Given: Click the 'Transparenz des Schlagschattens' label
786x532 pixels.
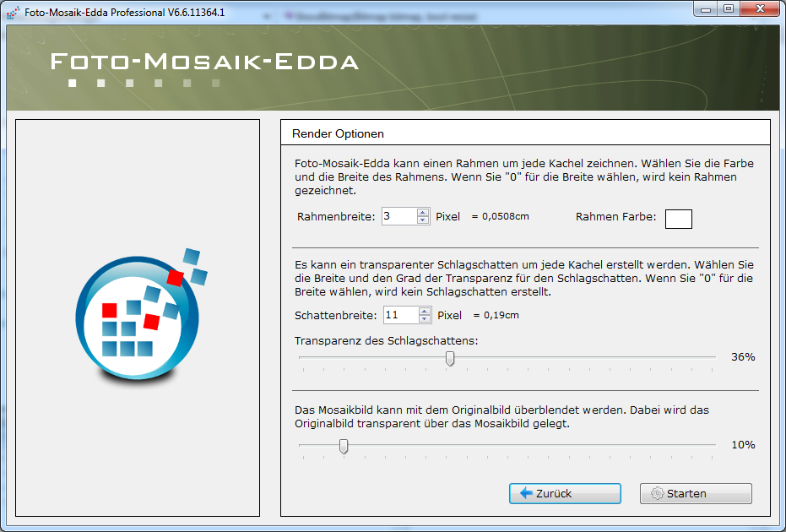Looking at the screenshot, I should click(x=386, y=341).
